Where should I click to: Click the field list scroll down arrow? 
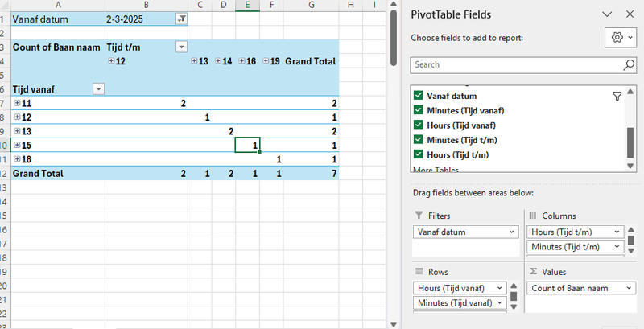click(630, 166)
